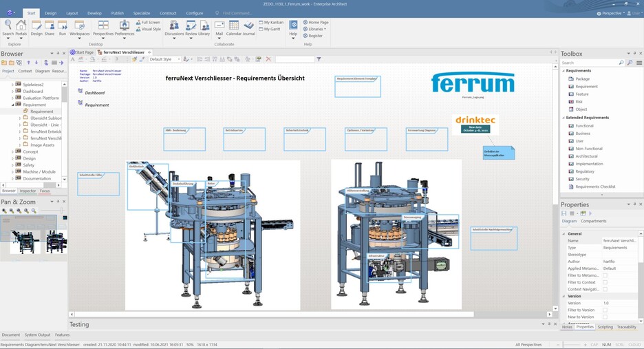Click the Register link in the Help group

click(x=312, y=36)
